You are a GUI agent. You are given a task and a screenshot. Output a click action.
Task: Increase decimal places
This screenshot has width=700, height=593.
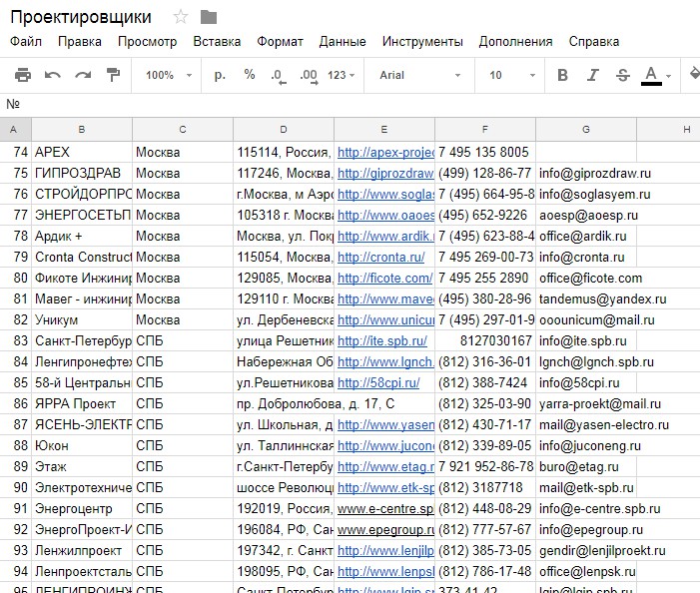(308, 75)
